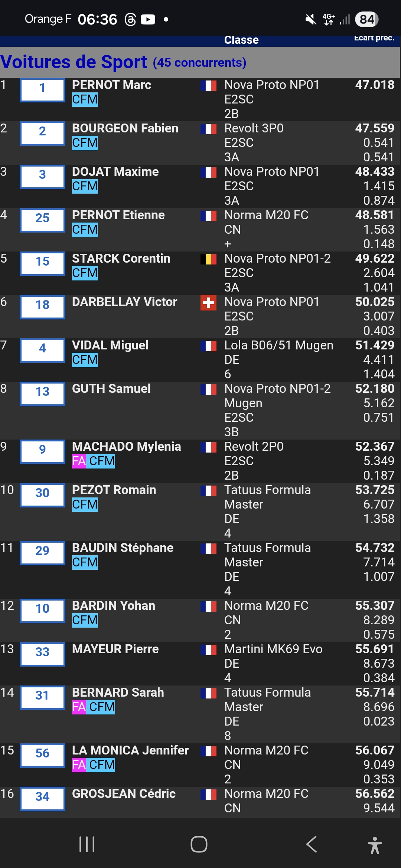Tap race number 25 badge
Viewport: 401px width, 868px height.
(x=42, y=218)
